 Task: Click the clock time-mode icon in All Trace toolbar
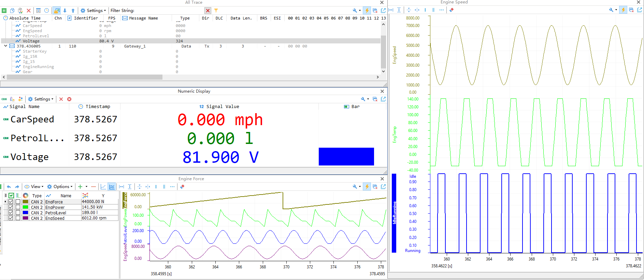(46, 11)
